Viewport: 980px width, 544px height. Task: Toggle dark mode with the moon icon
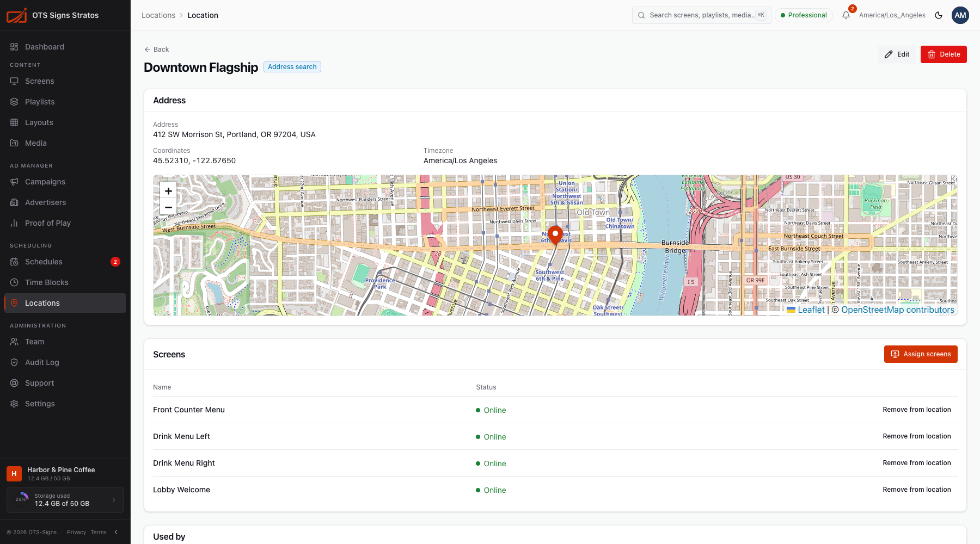click(x=939, y=15)
